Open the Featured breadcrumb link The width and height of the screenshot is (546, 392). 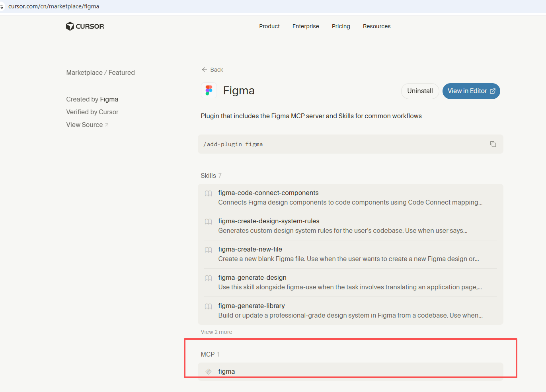(x=122, y=72)
